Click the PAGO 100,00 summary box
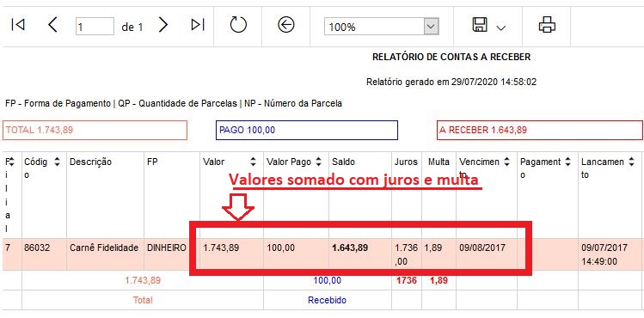Viewport: 644px width, 318px height. (307, 130)
